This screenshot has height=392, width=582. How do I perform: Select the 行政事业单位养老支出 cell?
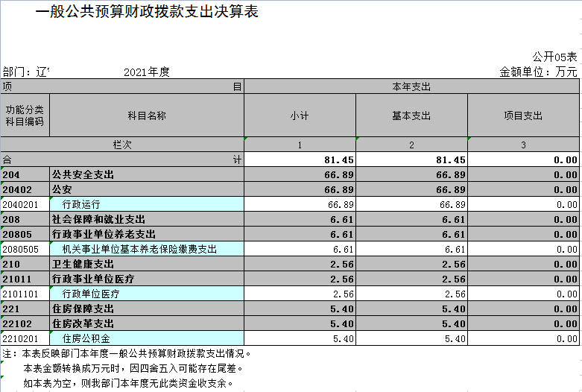pos(147,234)
